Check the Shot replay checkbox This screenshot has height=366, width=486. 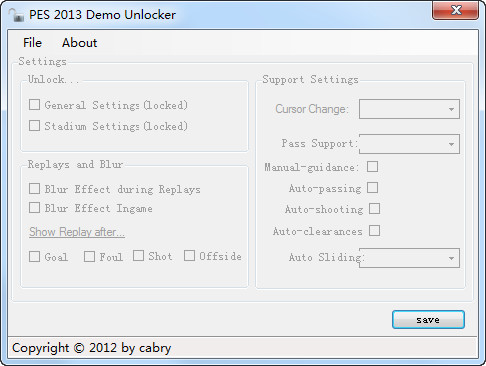pyautogui.click(x=139, y=256)
